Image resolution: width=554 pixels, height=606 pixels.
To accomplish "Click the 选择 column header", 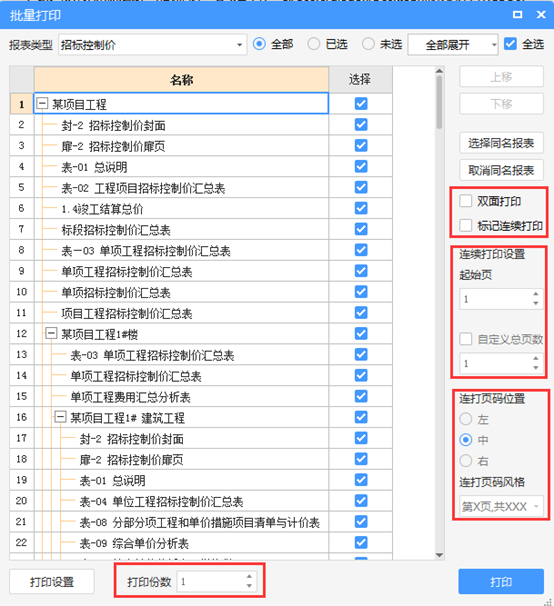I will coord(360,80).
